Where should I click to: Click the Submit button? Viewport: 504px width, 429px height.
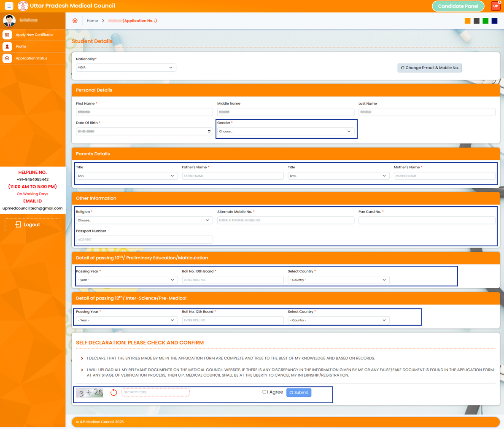click(x=299, y=392)
